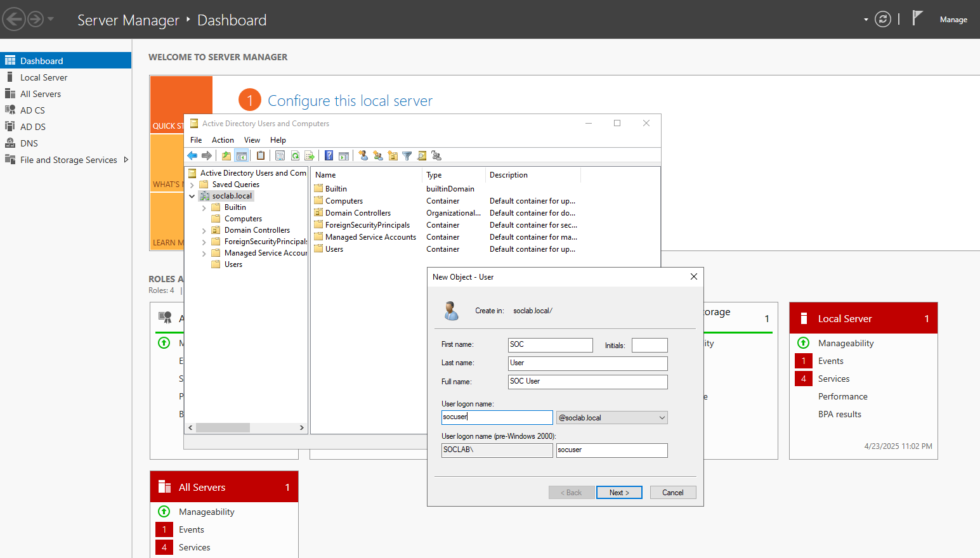
Task: Click the green Refresh icon in ADUC toolbar
Action: point(295,155)
